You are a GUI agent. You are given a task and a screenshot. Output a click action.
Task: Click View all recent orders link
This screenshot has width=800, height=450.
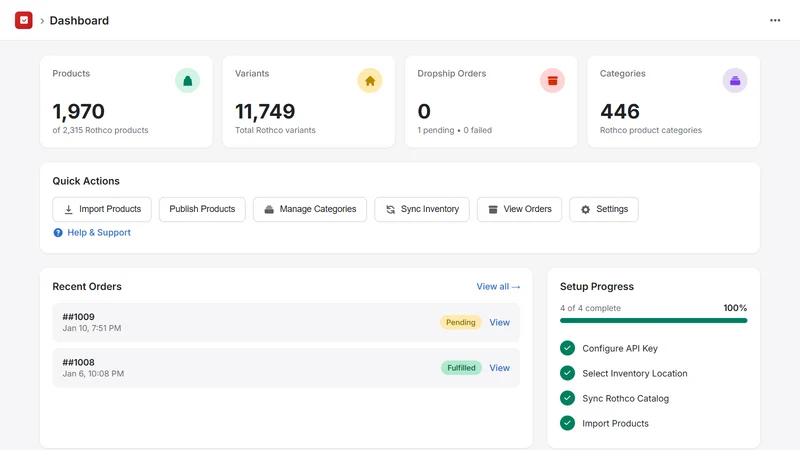point(498,287)
